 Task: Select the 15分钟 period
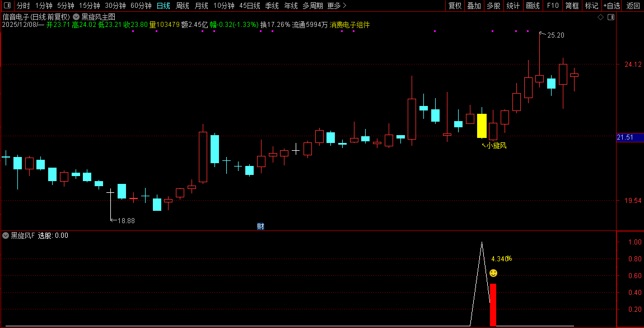(90, 6)
